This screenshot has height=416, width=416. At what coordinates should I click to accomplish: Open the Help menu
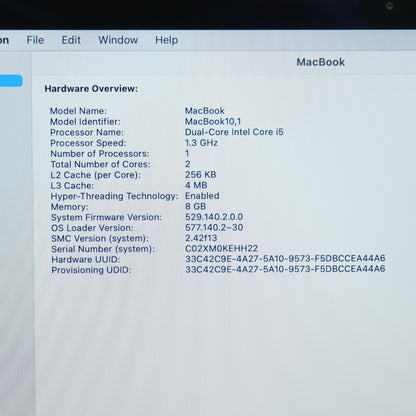(x=166, y=40)
